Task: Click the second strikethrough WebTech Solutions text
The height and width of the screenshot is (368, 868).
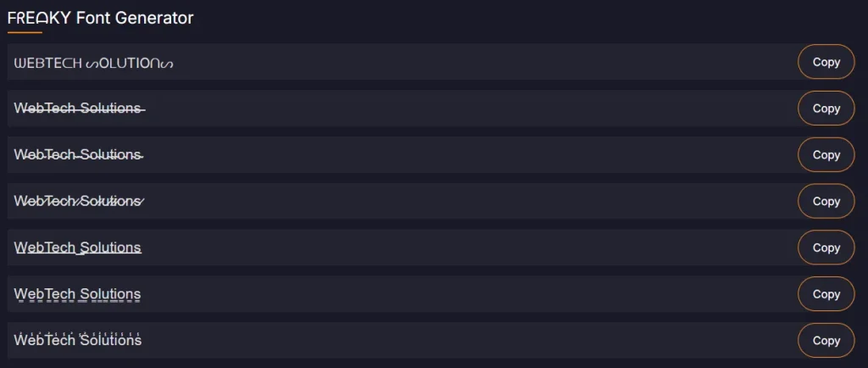Action: [79, 155]
